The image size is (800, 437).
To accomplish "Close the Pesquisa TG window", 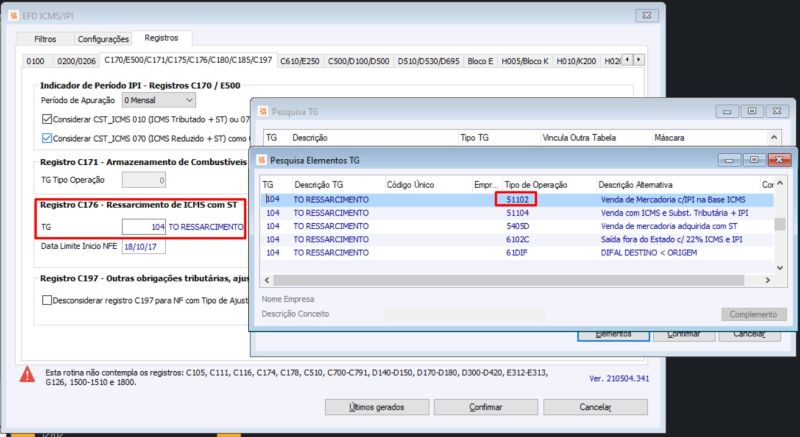I will coord(777,111).
